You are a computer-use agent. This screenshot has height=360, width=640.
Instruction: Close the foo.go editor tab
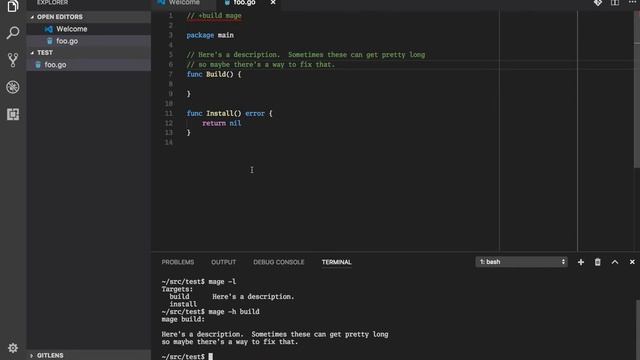[273, 3]
